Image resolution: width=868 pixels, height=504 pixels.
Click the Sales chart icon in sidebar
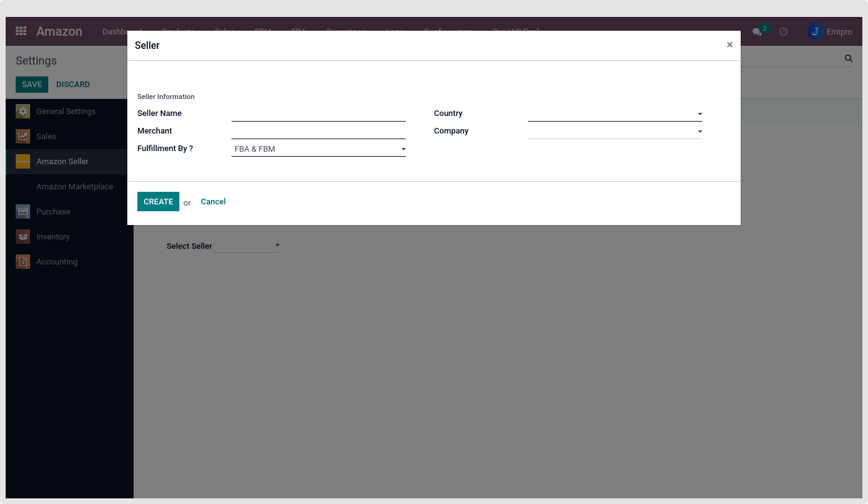(x=23, y=137)
